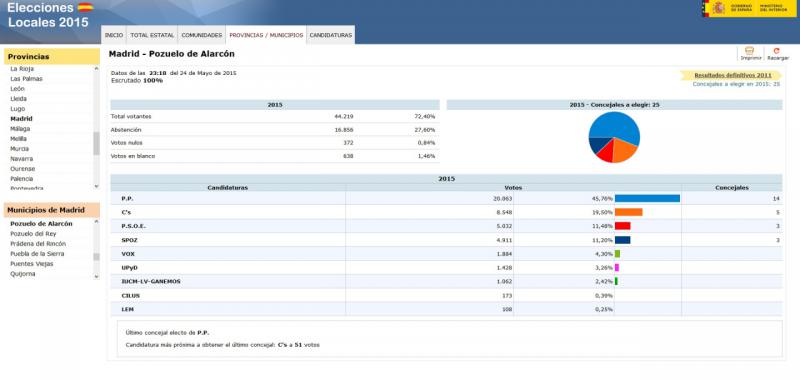
Task: Click the VOX green vote bar
Action: [x=617, y=254]
